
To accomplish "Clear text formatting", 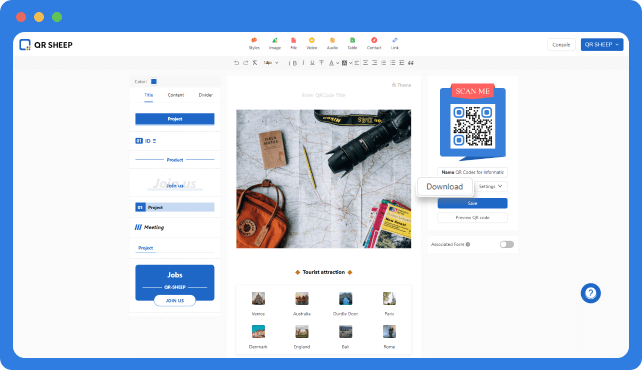I will pos(255,63).
